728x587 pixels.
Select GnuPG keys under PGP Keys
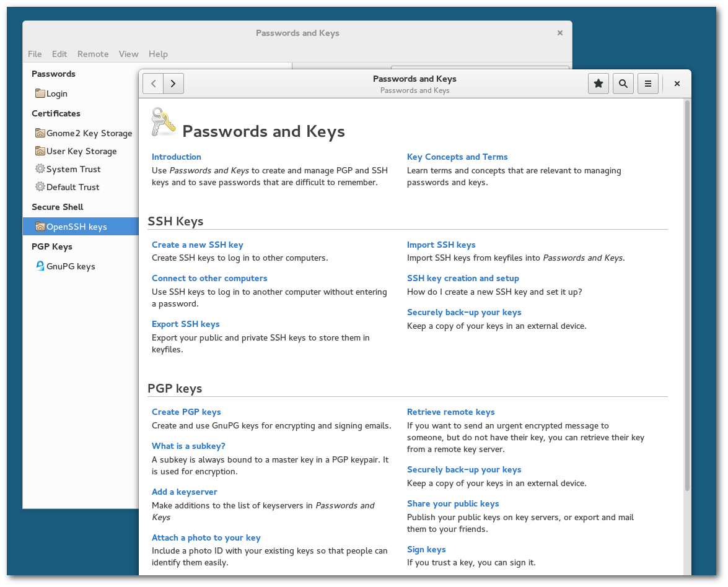[70, 266]
